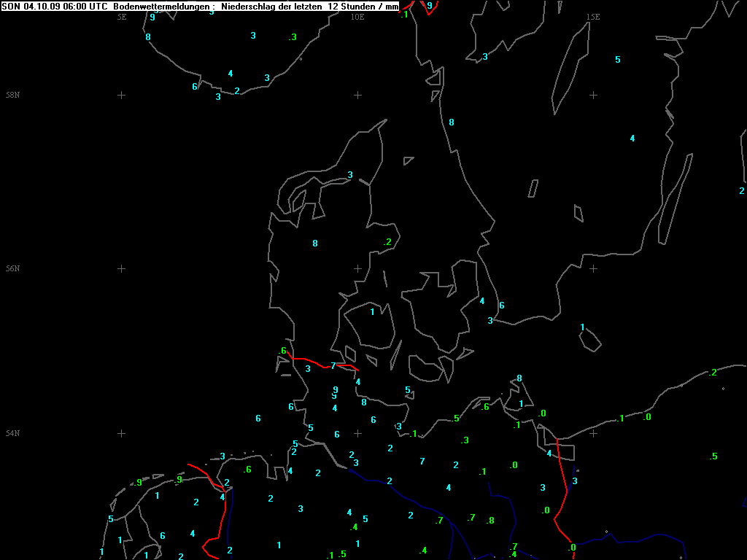747x560 pixels.
Task: Click the 56N latitude label
Action: tap(12, 268)
